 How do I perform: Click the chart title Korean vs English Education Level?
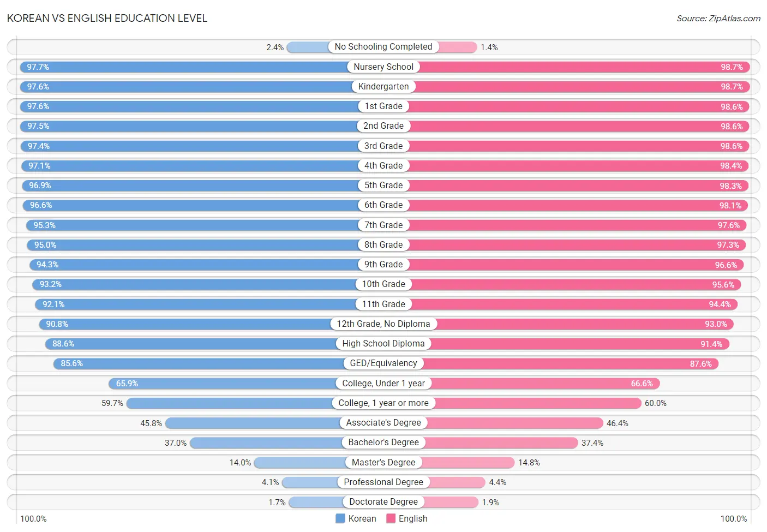pos(107,18)
